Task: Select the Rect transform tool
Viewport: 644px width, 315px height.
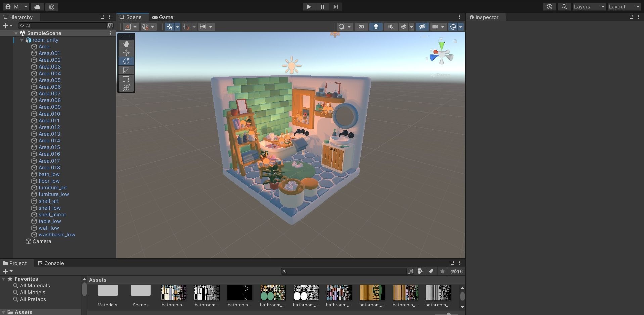Action: point(126,79)
